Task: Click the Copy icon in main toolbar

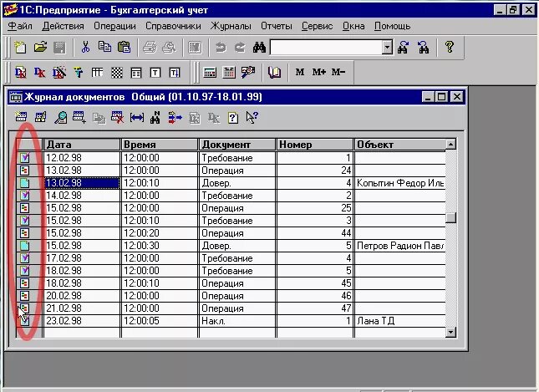Action: coord(104,47)
